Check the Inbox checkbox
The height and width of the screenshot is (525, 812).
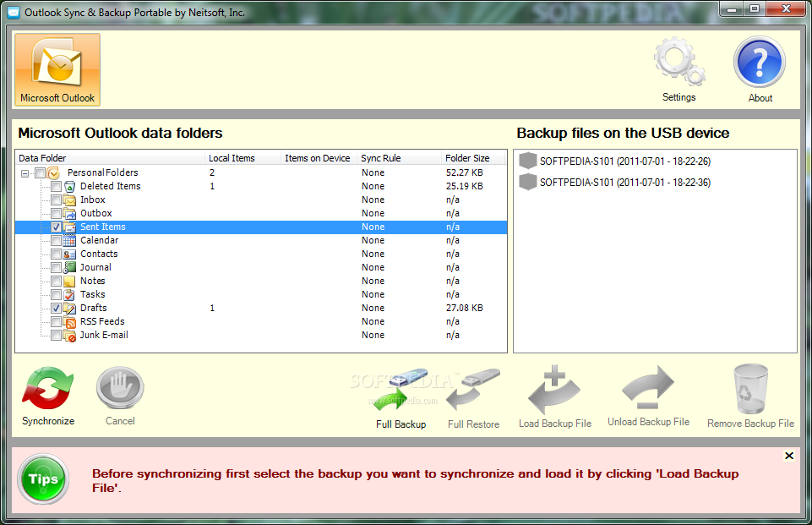pyautogui.click(x=56, y=200)
